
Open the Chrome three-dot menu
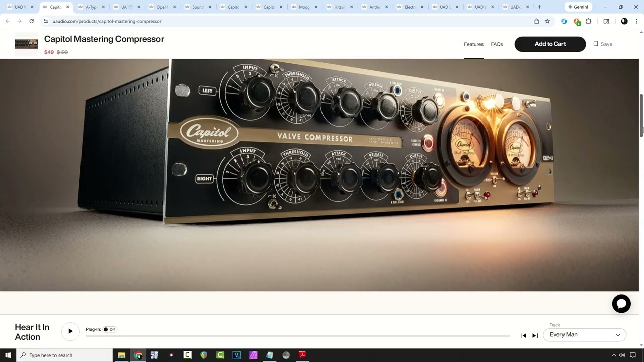pos(636,21)
